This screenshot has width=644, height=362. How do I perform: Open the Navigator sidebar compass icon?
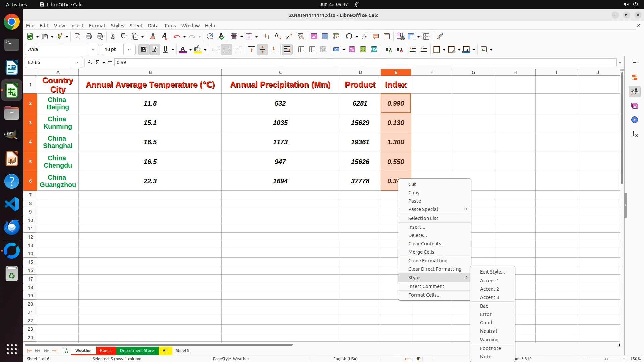coord(635,120)
